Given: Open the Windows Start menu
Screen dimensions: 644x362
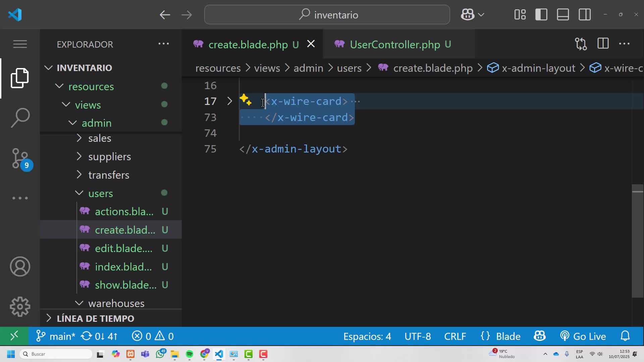Looking at the screenshot, I should 11,354.
